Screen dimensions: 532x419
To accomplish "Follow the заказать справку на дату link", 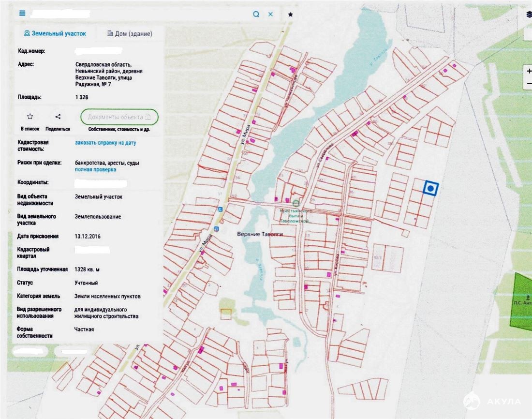I will coord(105,143).
